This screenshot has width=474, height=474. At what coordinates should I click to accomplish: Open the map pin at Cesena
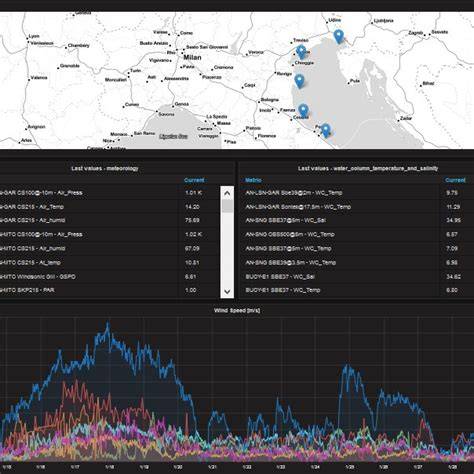click(303, 111)
